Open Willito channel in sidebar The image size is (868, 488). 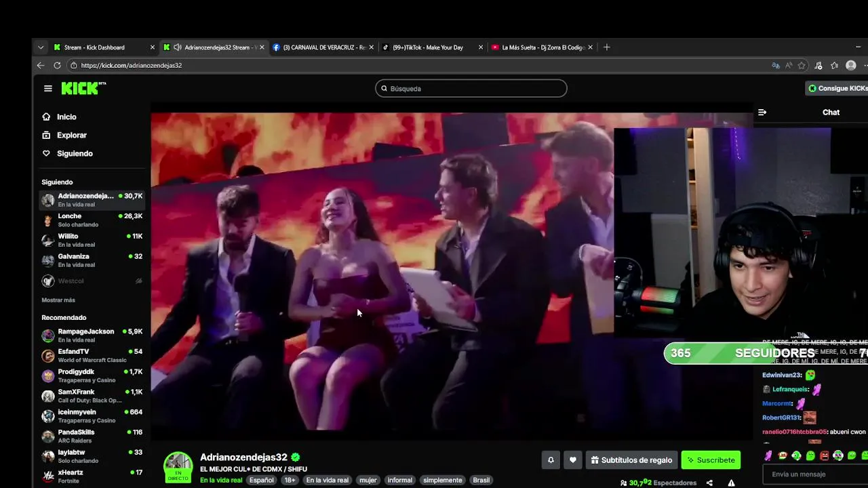point(92,241)
